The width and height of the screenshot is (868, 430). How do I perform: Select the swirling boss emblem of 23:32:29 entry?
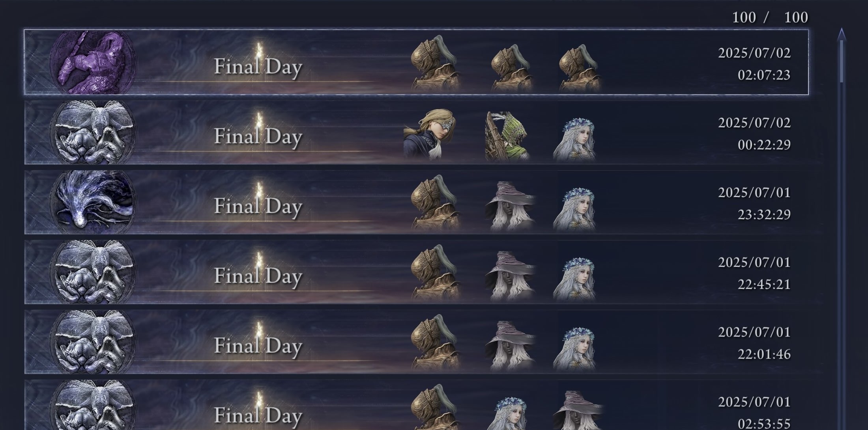(x=93, y=202)
